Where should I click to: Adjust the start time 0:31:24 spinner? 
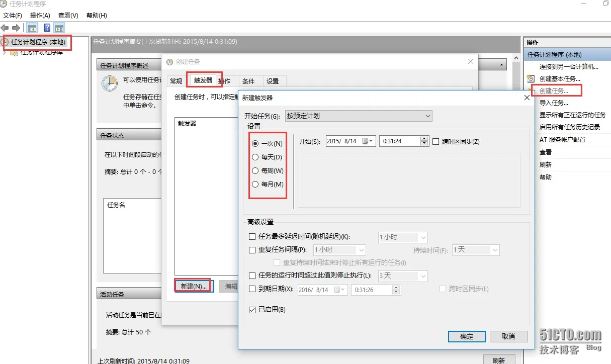coord(424,141)
